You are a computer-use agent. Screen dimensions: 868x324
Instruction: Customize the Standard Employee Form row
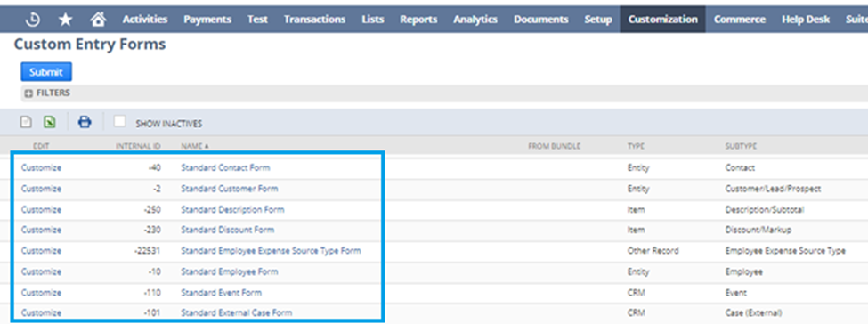click(x=42, y=271)
